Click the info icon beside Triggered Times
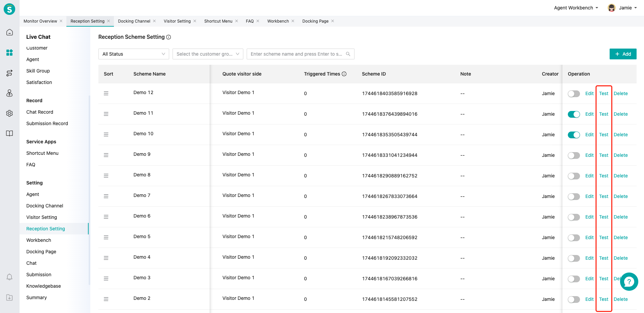The width and height of the screenshot is (644, 313). tap(344, 74)
